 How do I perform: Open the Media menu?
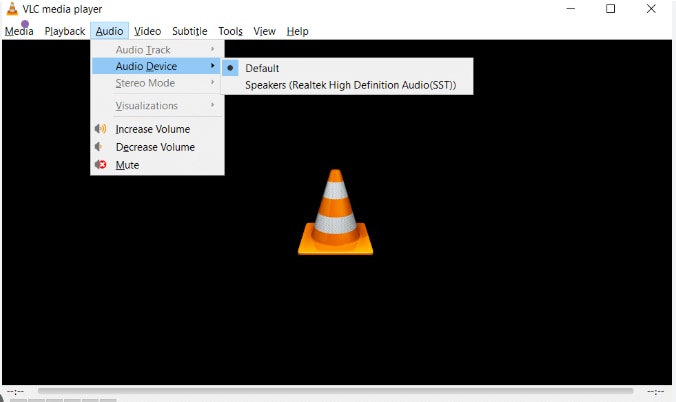tap(19, 31)
